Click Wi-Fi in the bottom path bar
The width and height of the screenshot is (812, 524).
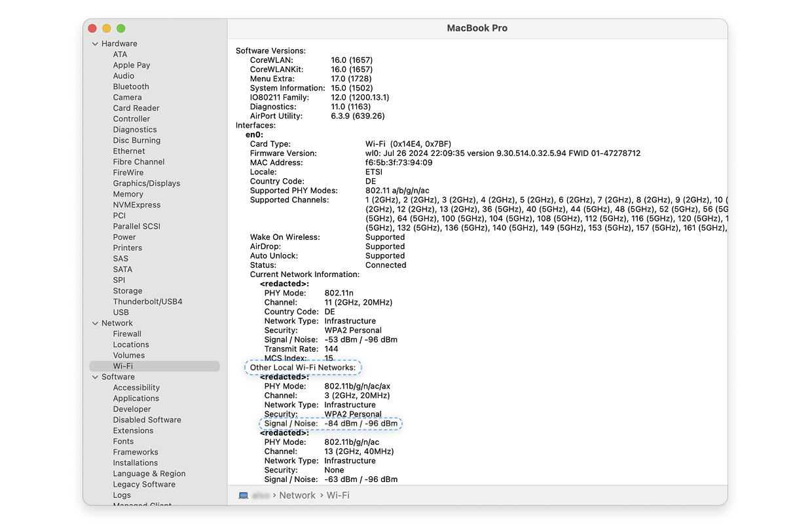tap(338, 496)
